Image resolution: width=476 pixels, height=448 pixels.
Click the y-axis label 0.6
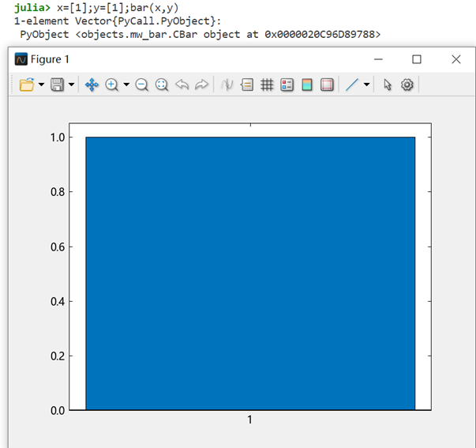58,247
